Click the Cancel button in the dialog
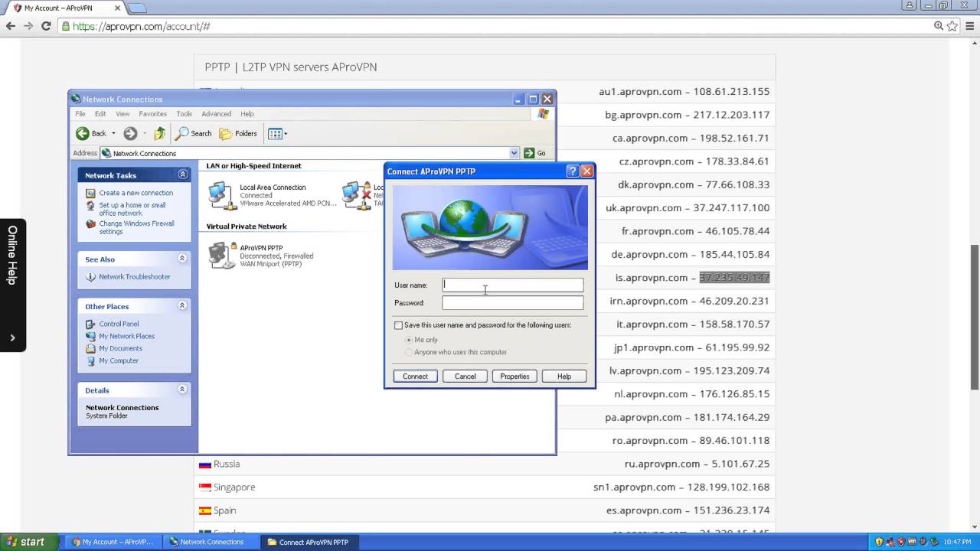Image resolution: width=980 pixels, height=551 pixels. pyautogui.click(x=465, y=377)
